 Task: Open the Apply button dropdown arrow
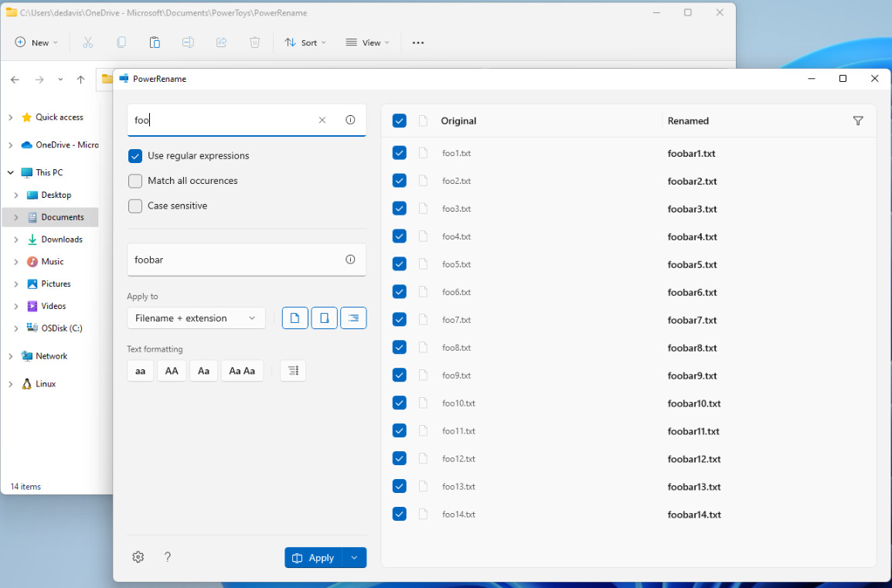click(x=354, y=558)
